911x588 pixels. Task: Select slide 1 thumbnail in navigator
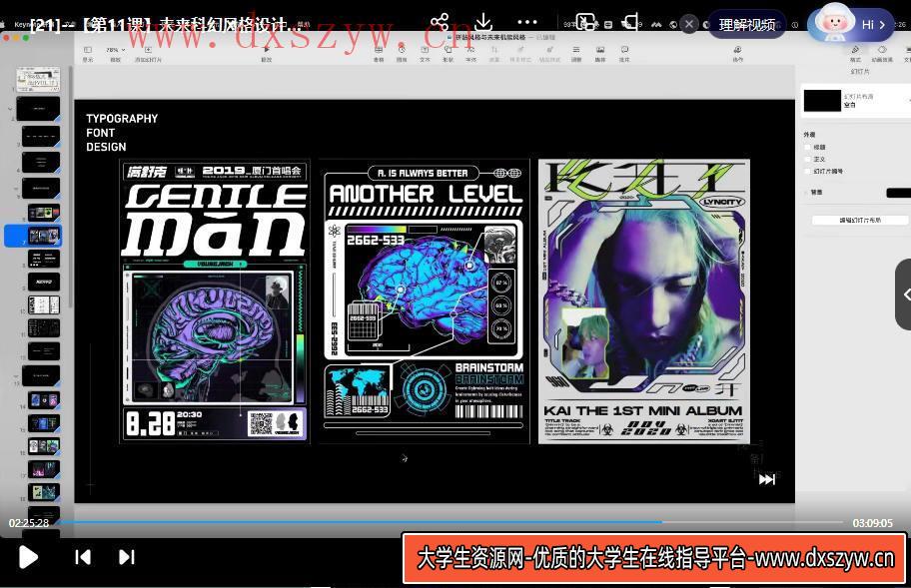coord(38,80)
